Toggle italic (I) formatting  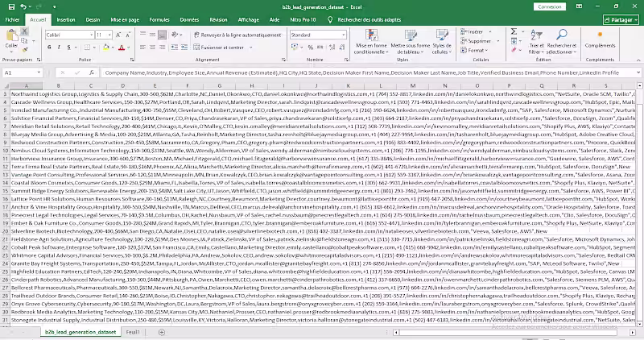[59, 48]
